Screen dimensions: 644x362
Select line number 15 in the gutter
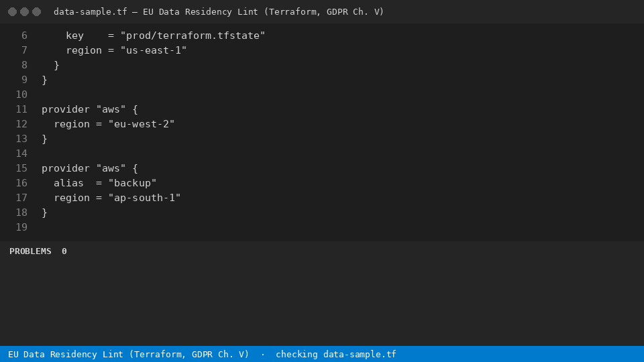[x=21, y=168]
